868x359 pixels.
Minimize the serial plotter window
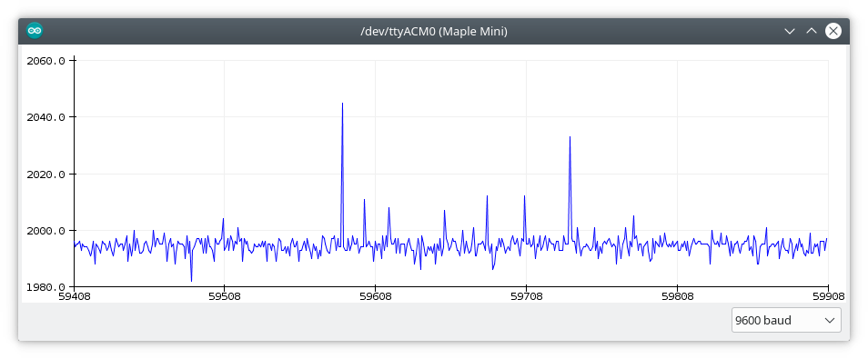point(790,31)
